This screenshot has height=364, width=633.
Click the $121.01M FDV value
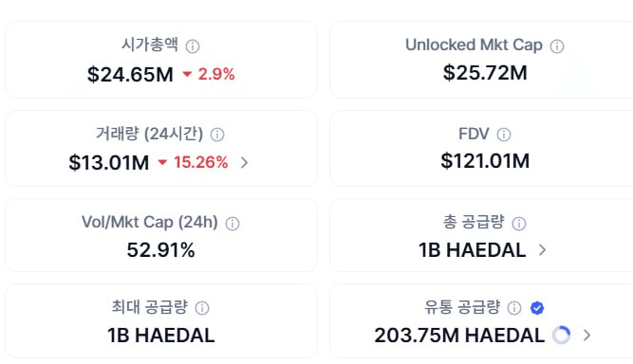click(x=485, y=161)
